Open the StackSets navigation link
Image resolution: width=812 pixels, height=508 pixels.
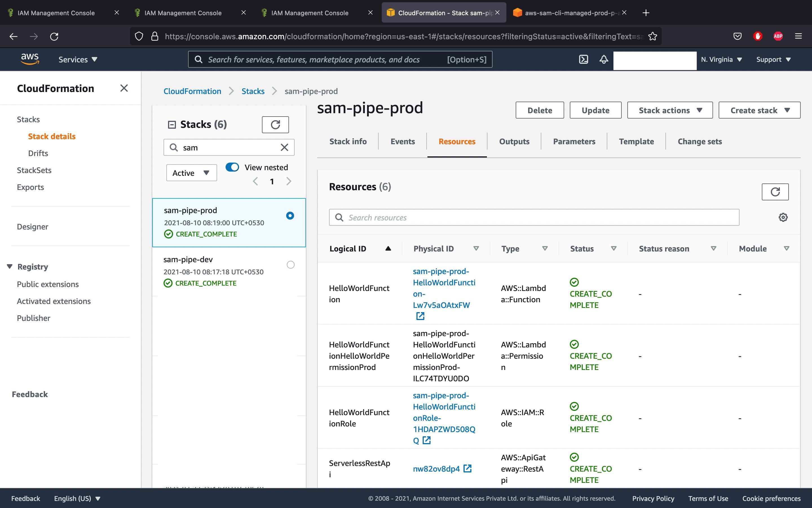34,170
